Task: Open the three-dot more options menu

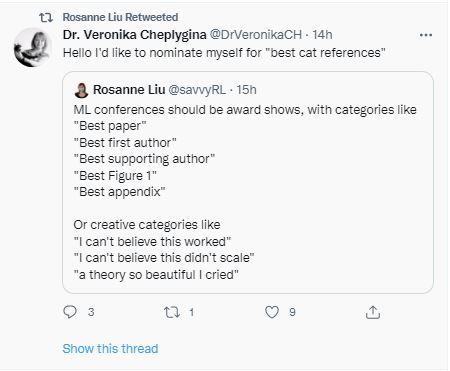Action: (x=426, y=35)
